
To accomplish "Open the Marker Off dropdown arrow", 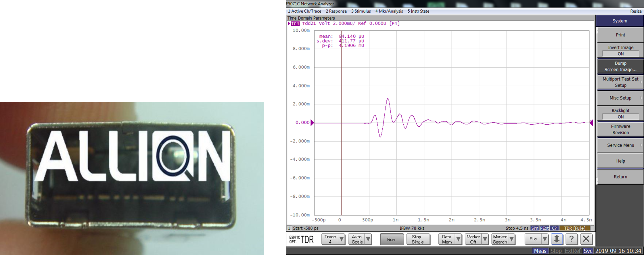I will (485, 239).
